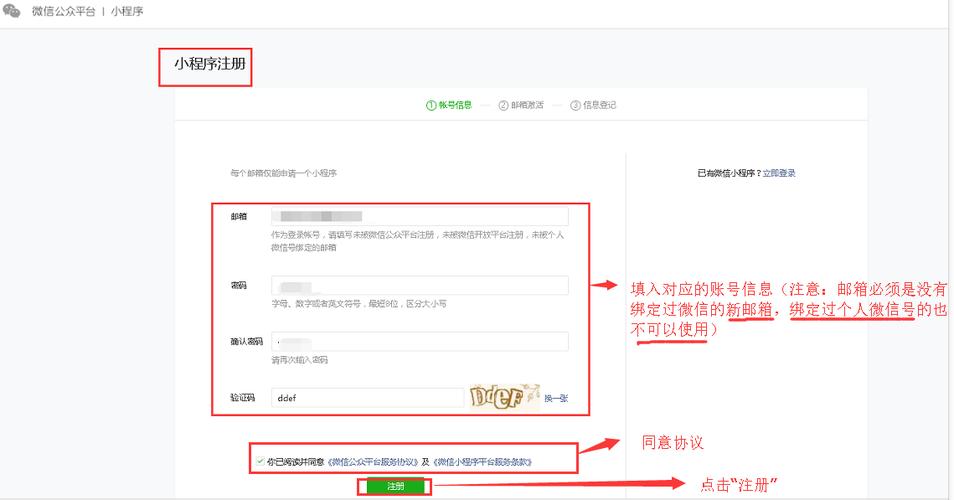954x500 pixels.
Task: Click the 立即登录 link
Action: 779,173
